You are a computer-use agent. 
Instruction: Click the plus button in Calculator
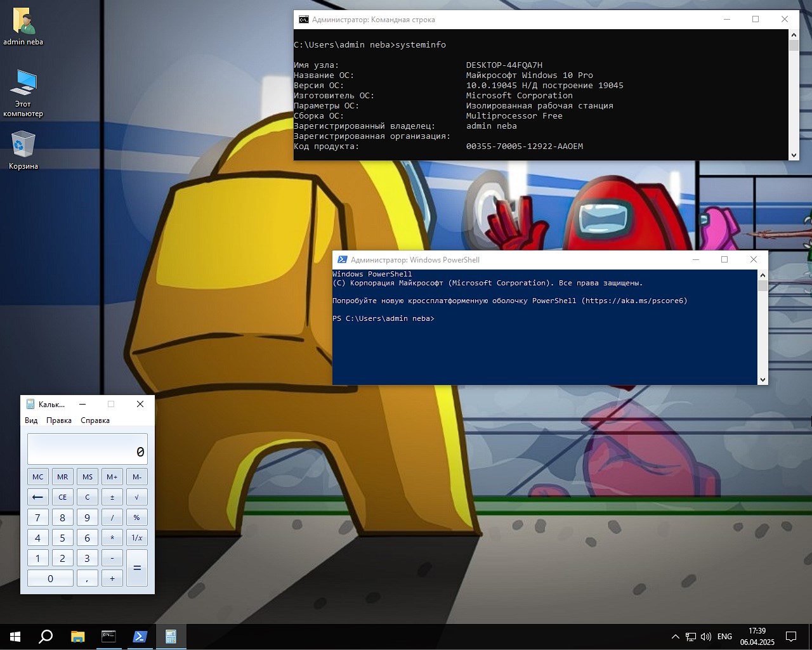112,578
